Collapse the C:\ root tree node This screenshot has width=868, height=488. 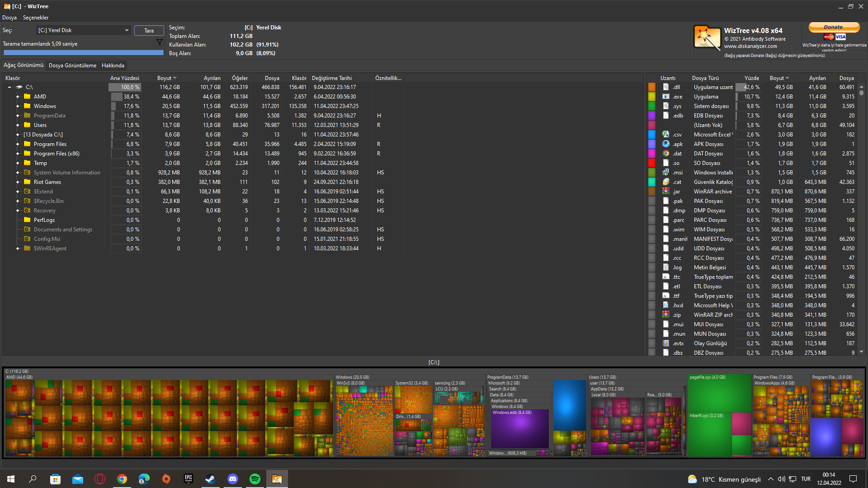pyautogui.click(x=9, y=87)
